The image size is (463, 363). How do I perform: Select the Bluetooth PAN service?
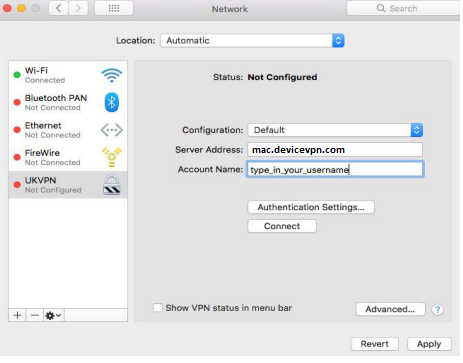(x=68, y=102)
